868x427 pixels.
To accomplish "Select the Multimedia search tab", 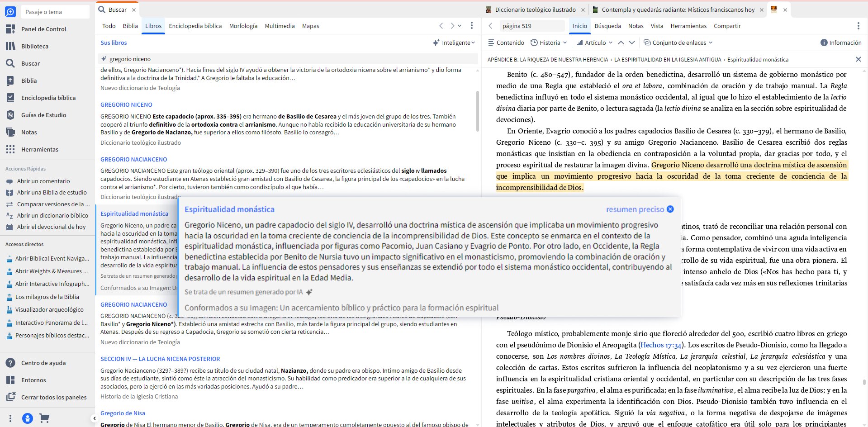I will (280, 26).
